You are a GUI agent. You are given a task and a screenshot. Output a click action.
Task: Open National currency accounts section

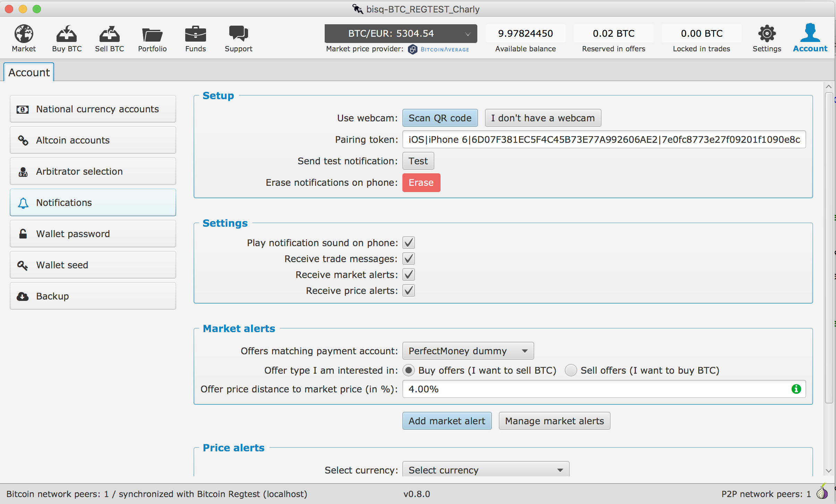point(93,109)
